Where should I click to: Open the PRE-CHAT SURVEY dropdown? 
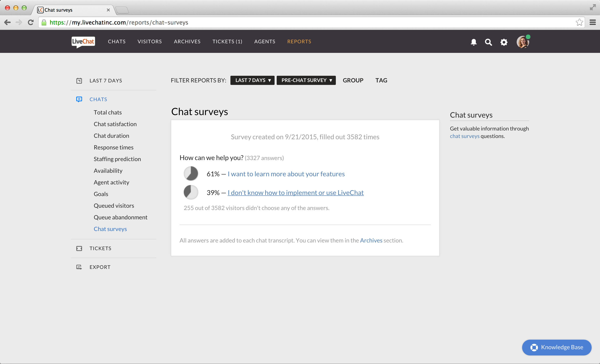click(306, 80)
